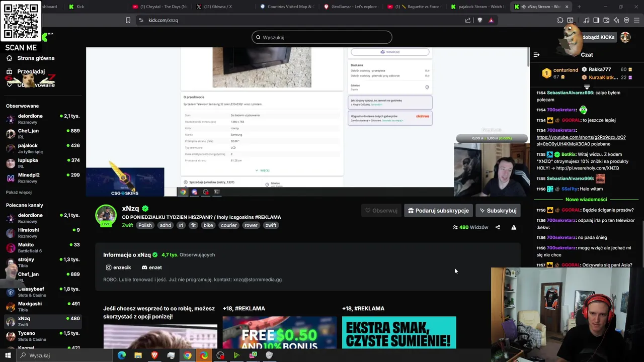
Task: Open the browser hamburger menu
Action: click(x=636, y=20)
